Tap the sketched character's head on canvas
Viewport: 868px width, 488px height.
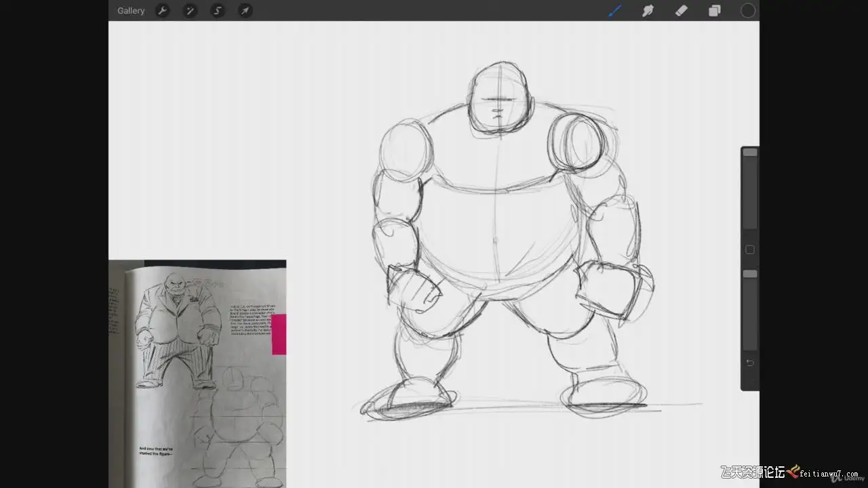tap(500, 98)
